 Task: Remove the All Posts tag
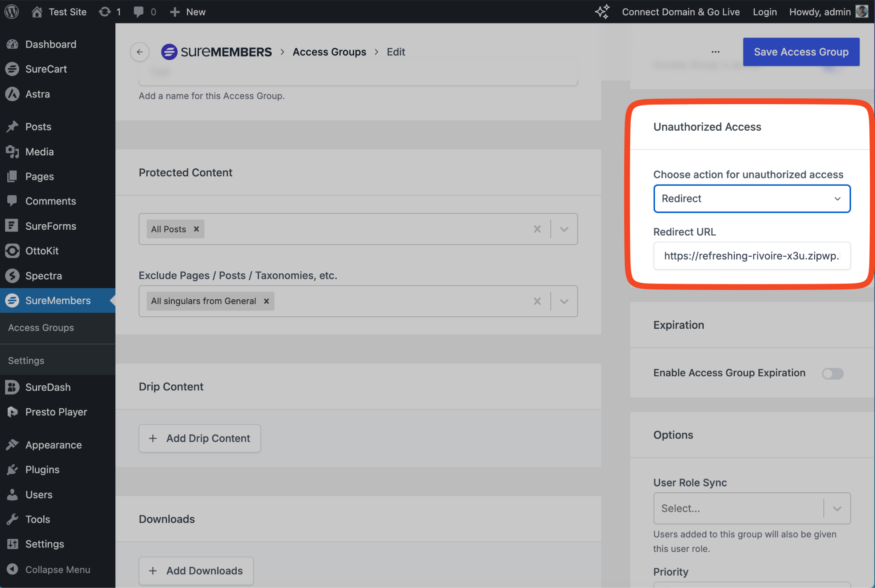coord(197,229)
